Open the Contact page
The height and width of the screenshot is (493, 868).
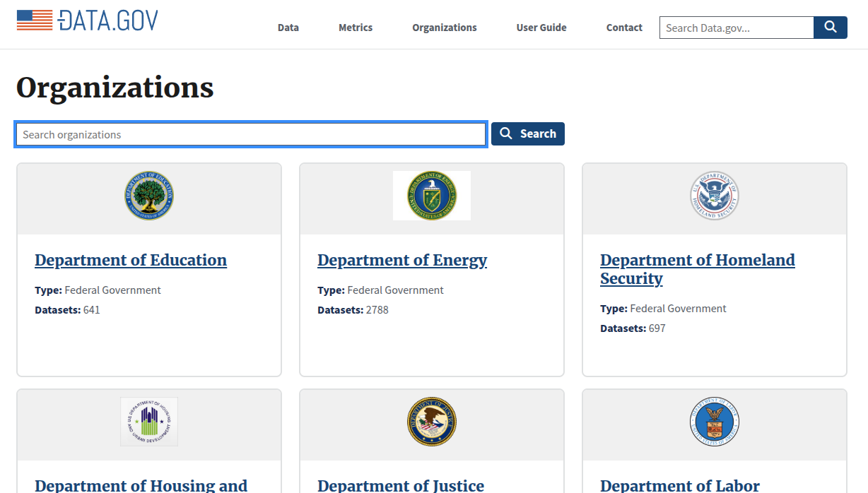(623, 28)
